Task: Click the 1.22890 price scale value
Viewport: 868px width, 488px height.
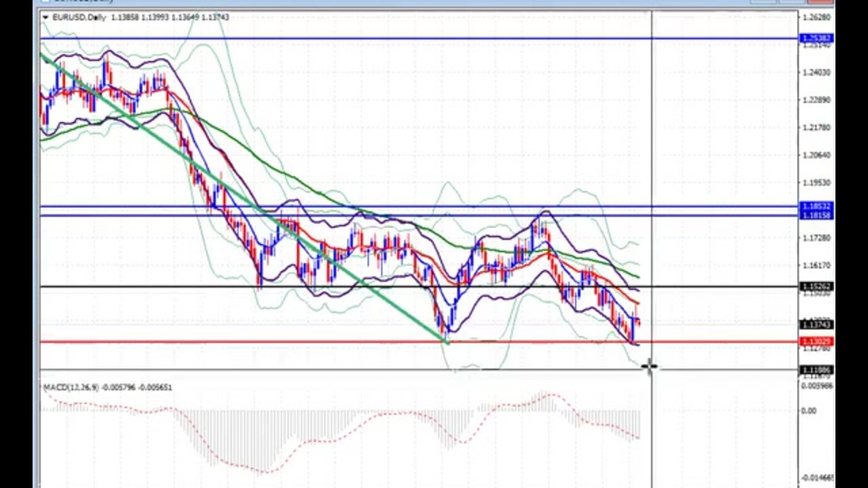Action: [x=816, y=100]
